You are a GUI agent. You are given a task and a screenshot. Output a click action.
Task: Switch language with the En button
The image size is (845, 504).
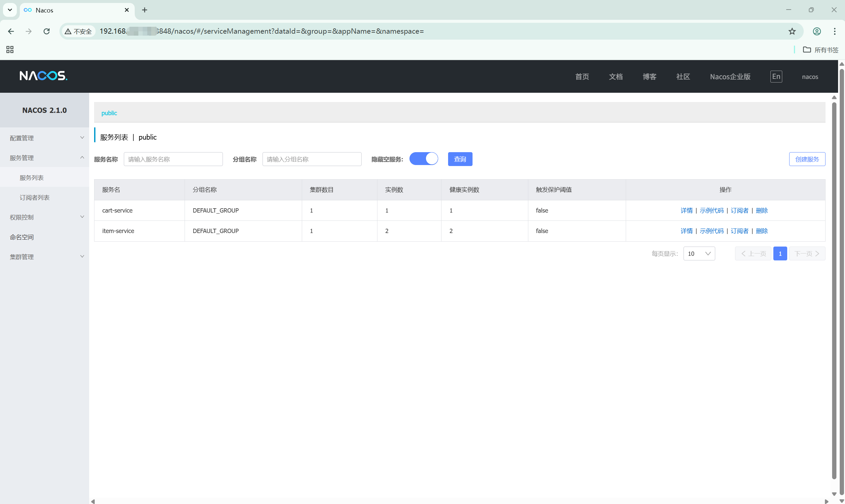[776, 77]
